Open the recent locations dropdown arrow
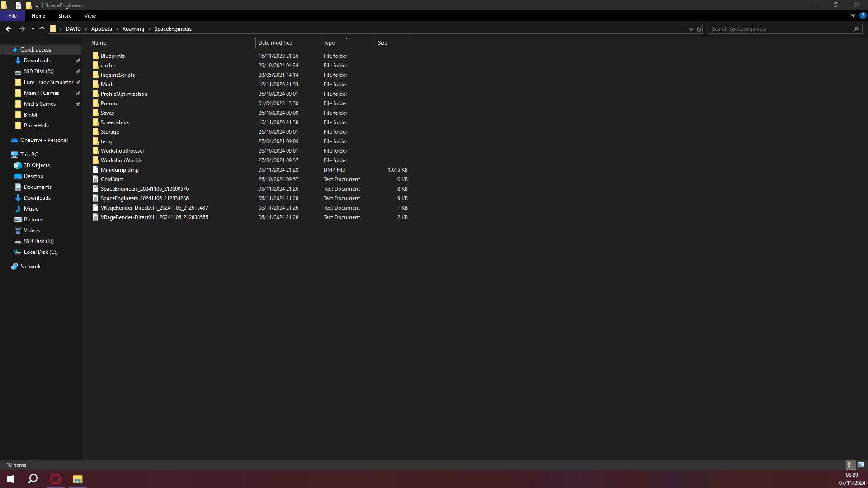Screen dimensions: 868x488 point(33,29)
